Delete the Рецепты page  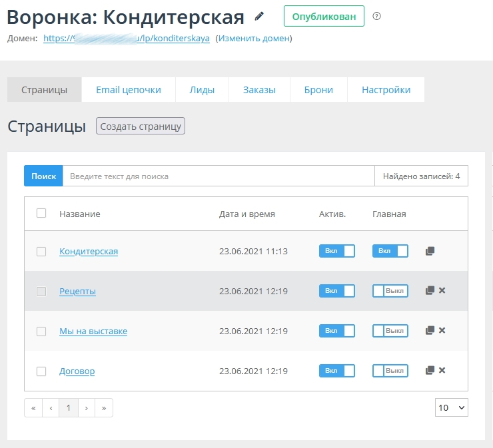click(x=442, y=291)
